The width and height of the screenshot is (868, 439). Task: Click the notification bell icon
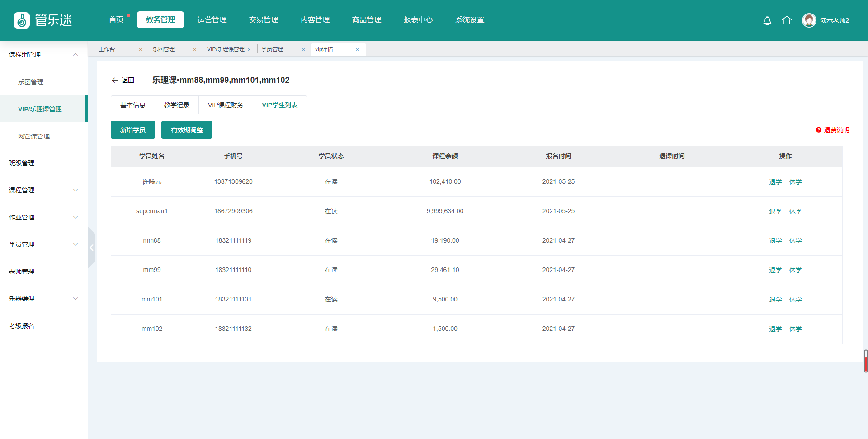767,20
